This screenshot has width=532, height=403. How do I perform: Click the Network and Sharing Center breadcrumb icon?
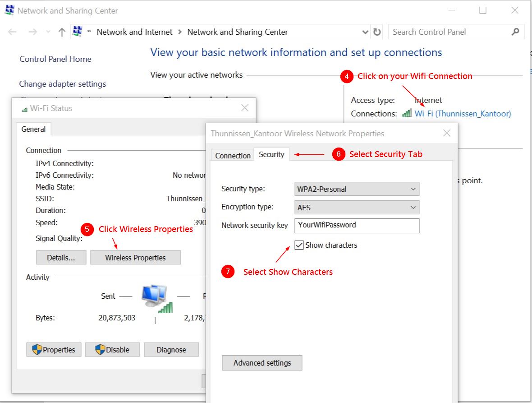77,32
